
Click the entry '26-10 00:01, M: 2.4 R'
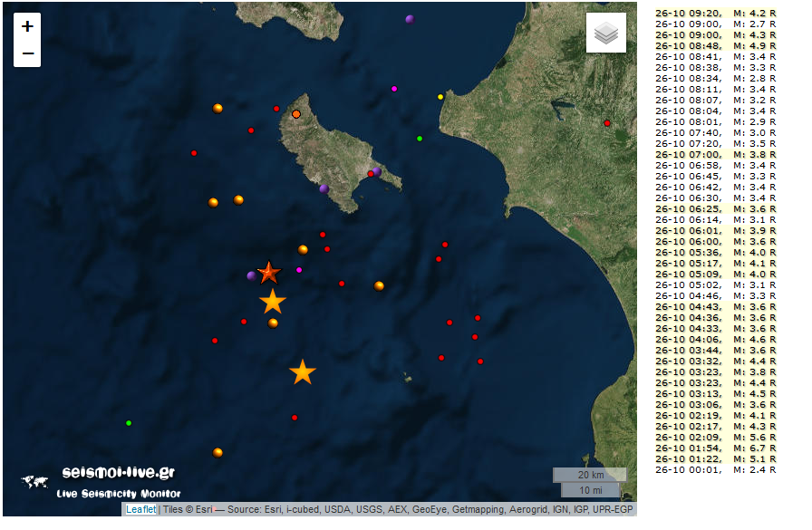click(715, 470)
